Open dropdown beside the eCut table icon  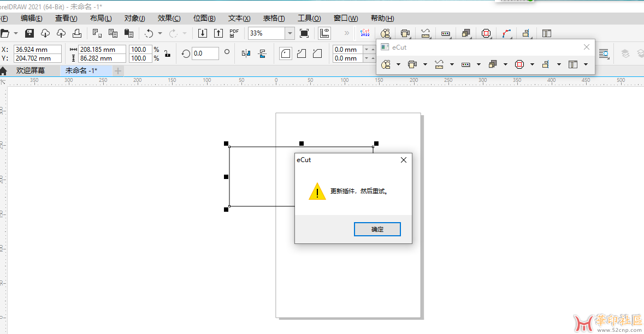(x=586, y=64)
